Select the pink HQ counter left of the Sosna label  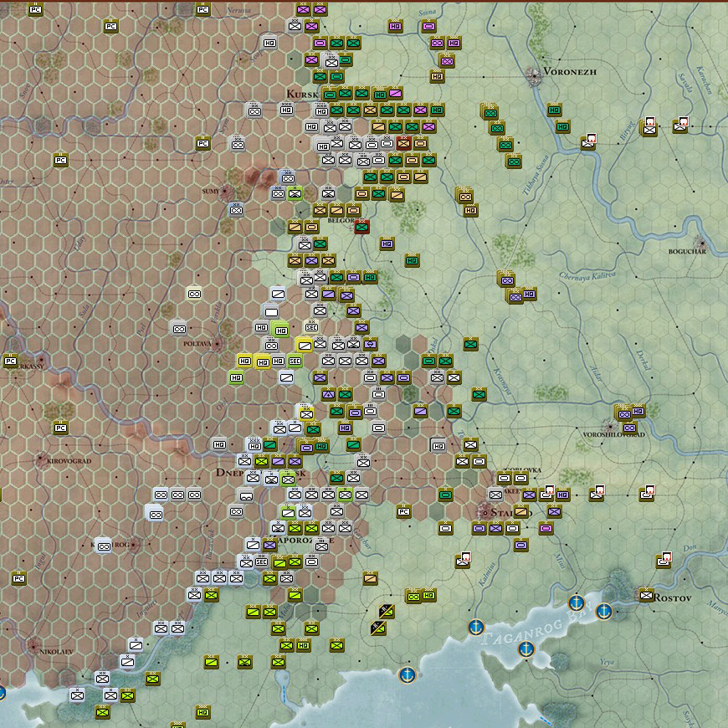[395, 27]
